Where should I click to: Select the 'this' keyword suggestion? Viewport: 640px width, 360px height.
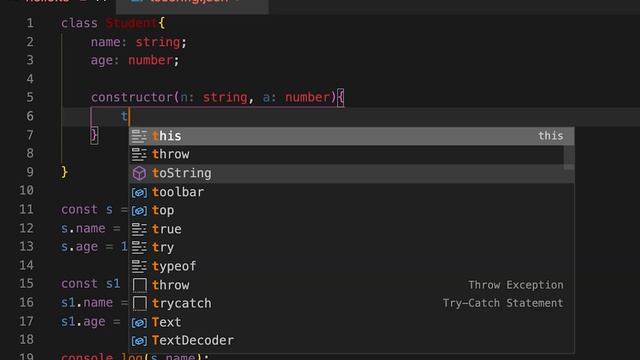[x=351, y=136]
